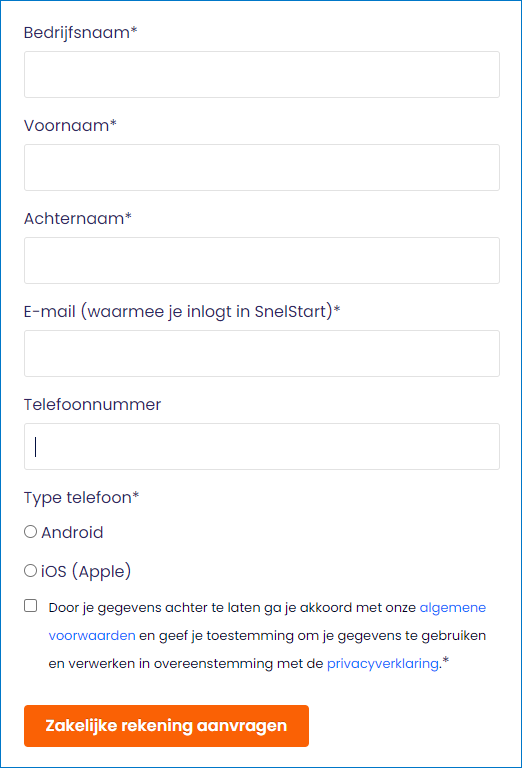Viewport: 522px width, 768px height.
Task: Click the SnelStart e-mail input field
Action: [x=262, y=354]
